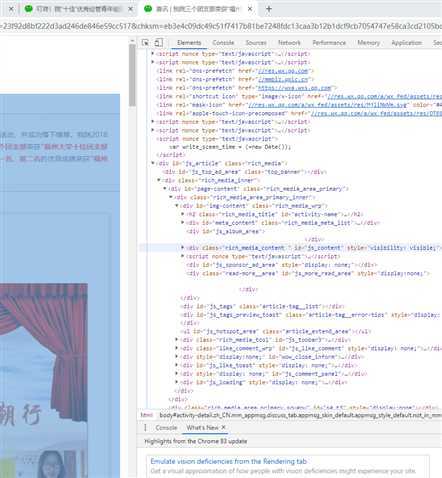Collapse the rich_media_area_primary_inner div
442x478 pixels.
[171, 197]
